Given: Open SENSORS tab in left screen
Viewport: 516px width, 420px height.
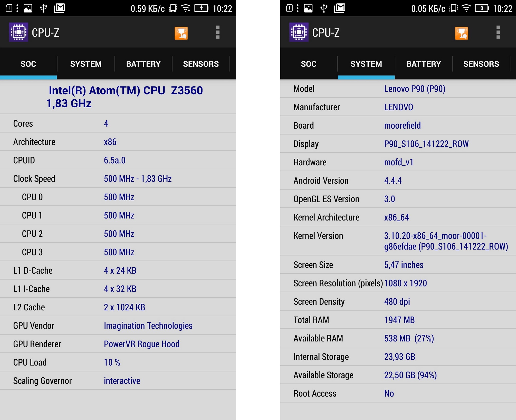Looking at the screenshot, I should [x=201, y=64].
